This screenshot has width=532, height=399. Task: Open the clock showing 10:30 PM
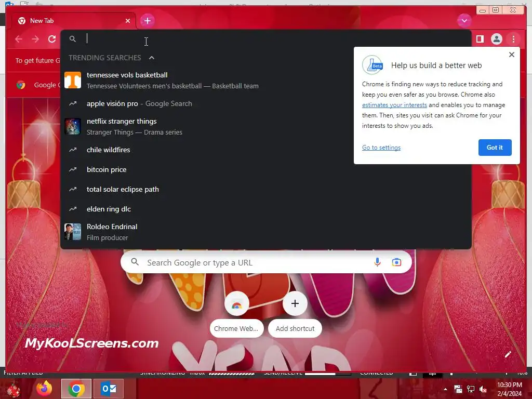click(509, 389)
